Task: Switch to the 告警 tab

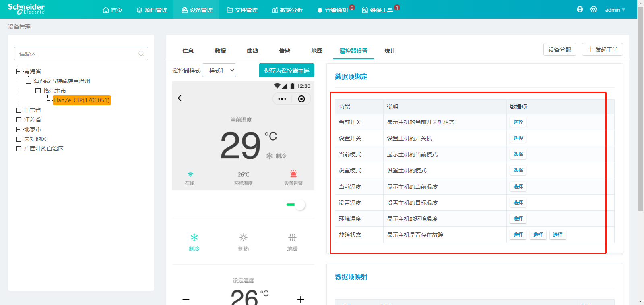Action: pos(285,51)
